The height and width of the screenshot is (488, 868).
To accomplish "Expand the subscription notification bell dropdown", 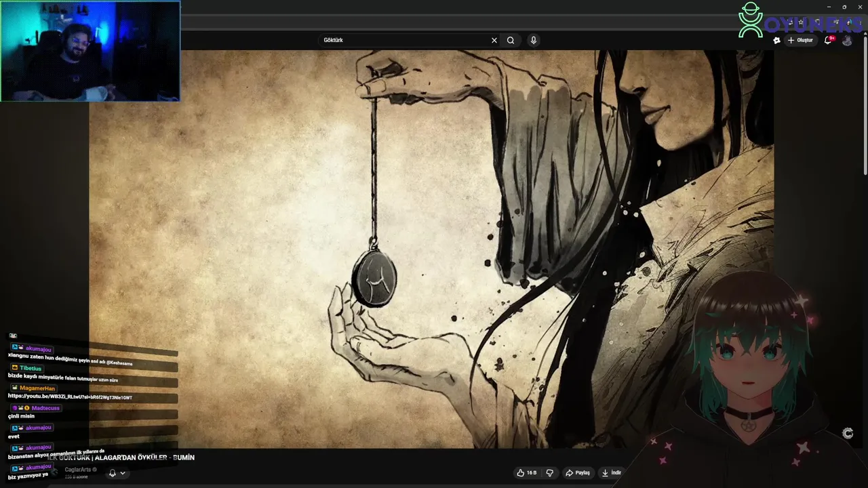I will pyautogui.click(x=117, y=473).
